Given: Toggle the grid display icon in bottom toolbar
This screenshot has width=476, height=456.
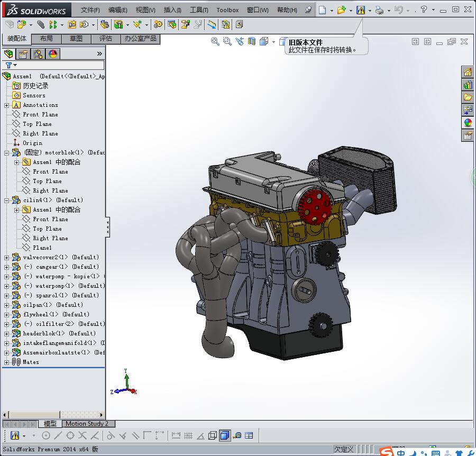Looking at the screenshot, I should 188,436.
